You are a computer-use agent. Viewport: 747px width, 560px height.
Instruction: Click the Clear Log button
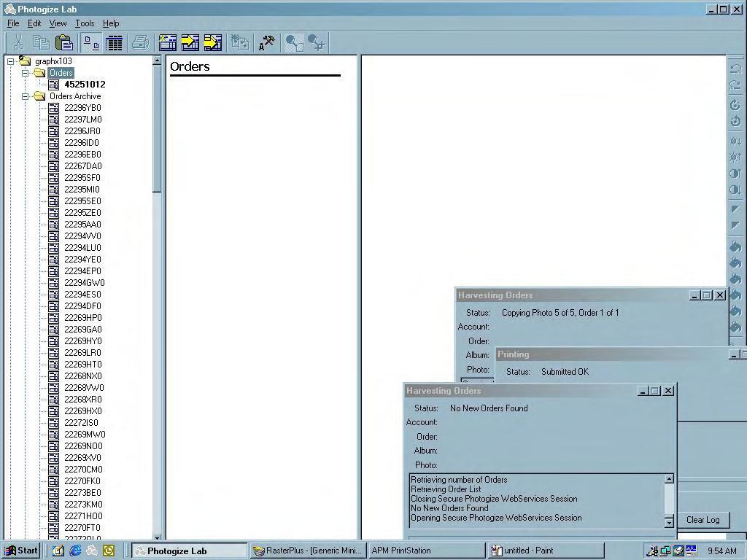[703, 520]
